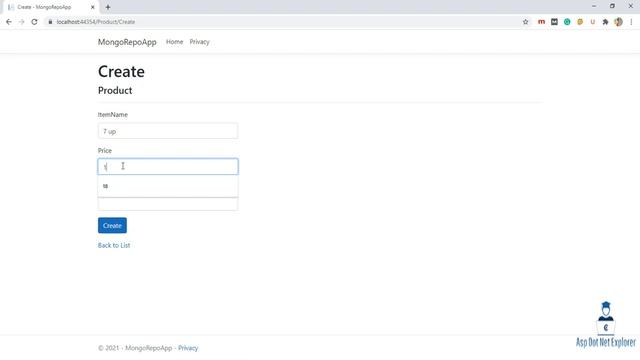The height and width of the screenshot is (360, 640).
Task: Open the orange 'U' extension icon
Action: 593,22
